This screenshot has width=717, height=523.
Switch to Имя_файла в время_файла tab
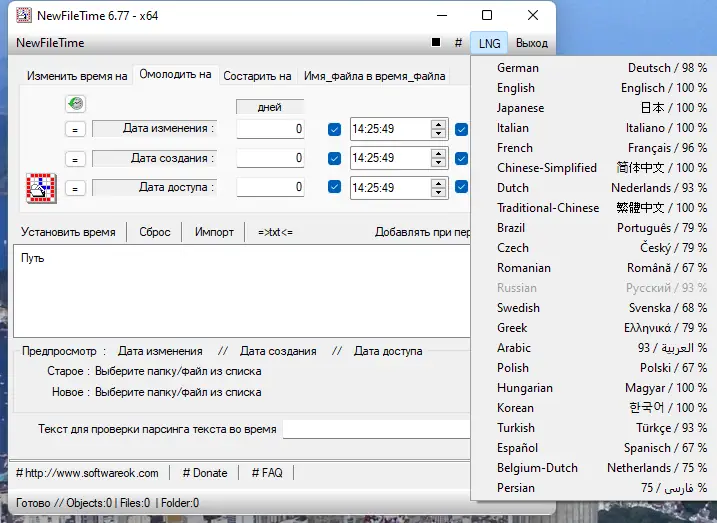click(375, 76)
